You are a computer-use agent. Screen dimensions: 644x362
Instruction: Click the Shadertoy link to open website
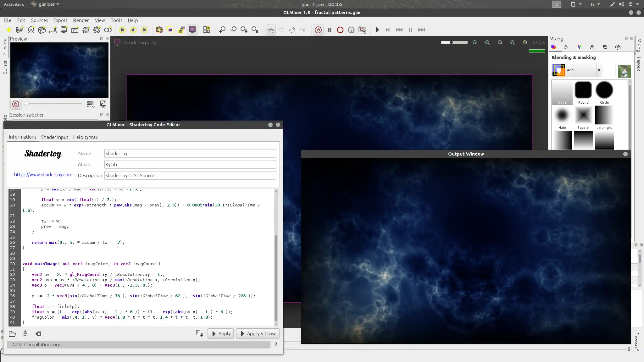(x=43, y=174)
